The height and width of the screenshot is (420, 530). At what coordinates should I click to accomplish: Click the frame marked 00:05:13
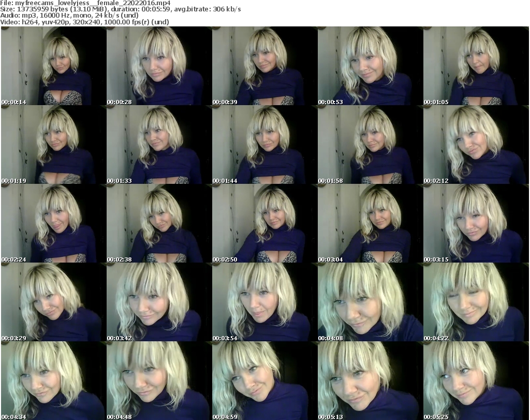370,381
